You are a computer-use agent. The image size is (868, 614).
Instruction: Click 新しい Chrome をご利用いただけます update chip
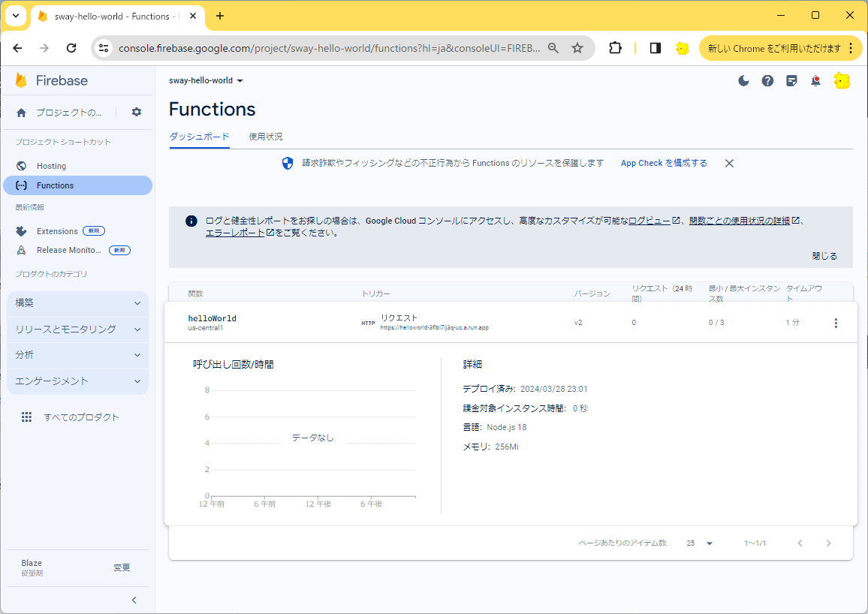point(781,48)
